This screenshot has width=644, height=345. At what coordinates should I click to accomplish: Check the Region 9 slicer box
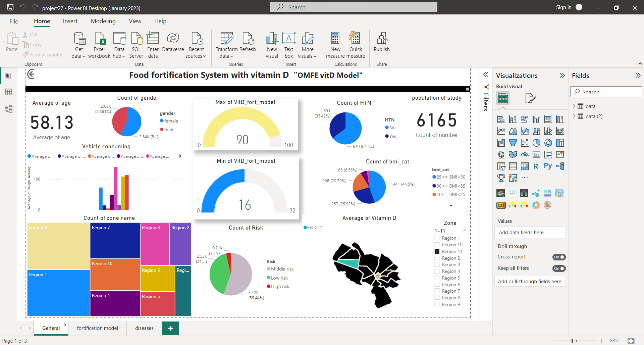pyautogui.click(x=437, y=304)
